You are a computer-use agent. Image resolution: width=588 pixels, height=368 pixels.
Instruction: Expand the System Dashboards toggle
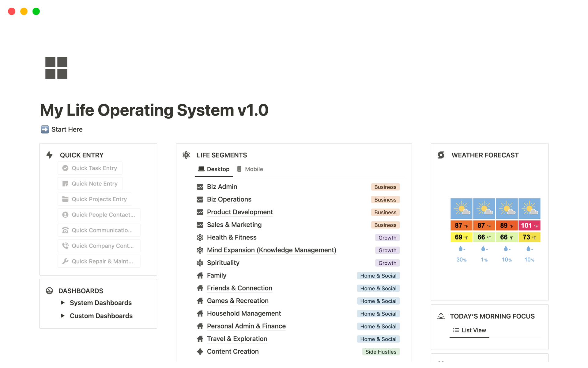tap(63, 303)
